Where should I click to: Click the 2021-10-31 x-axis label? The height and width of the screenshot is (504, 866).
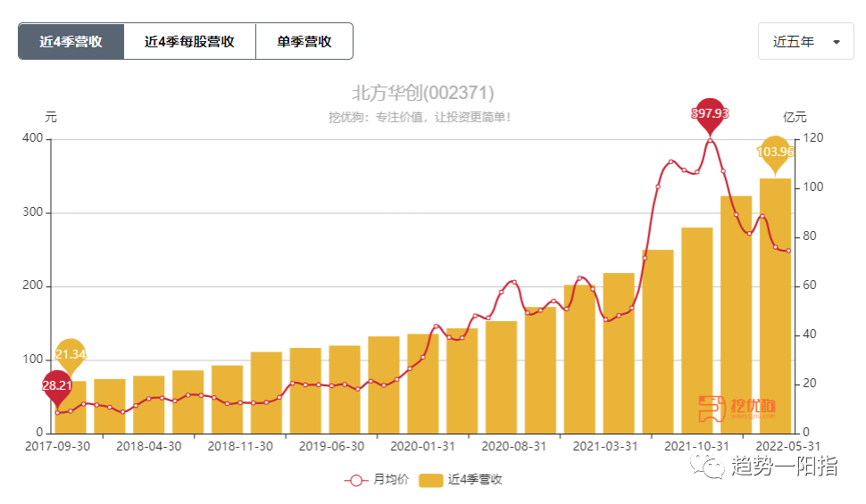696,446
